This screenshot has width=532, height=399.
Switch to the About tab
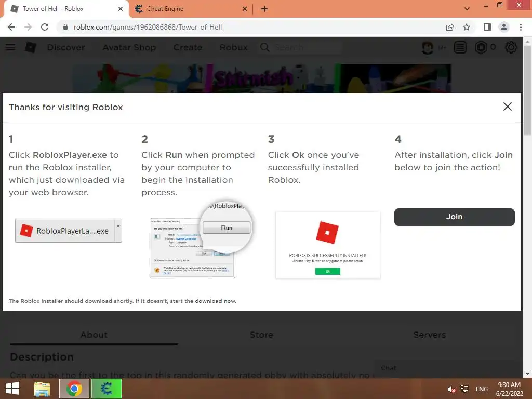tap(94, 335)
